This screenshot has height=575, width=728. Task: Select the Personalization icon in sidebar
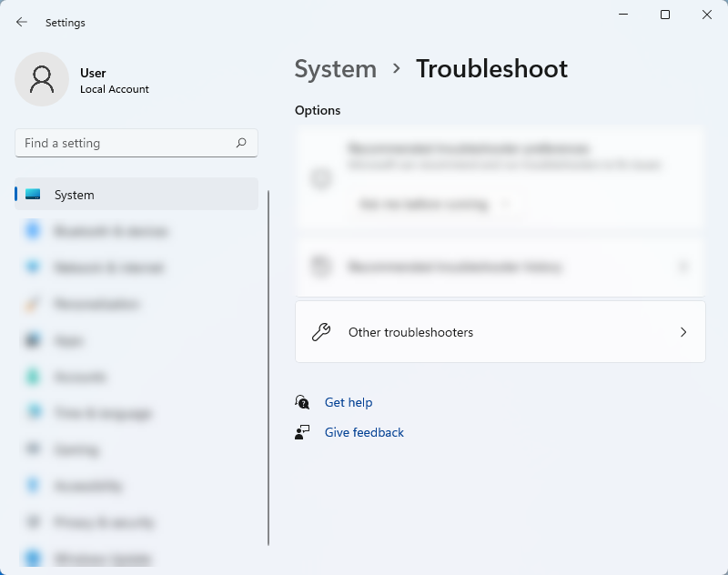(x=34, y=304)
